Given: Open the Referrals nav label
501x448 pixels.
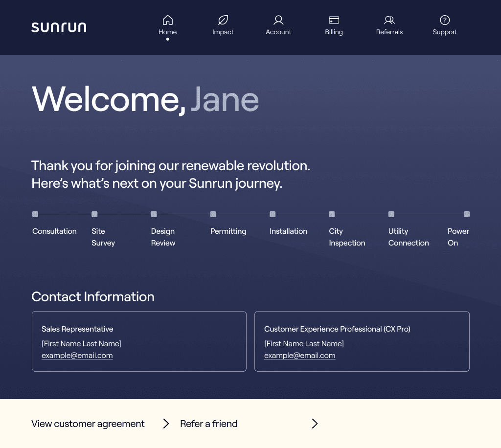Looking at the screenshot, I should click(x=389, y=32).
